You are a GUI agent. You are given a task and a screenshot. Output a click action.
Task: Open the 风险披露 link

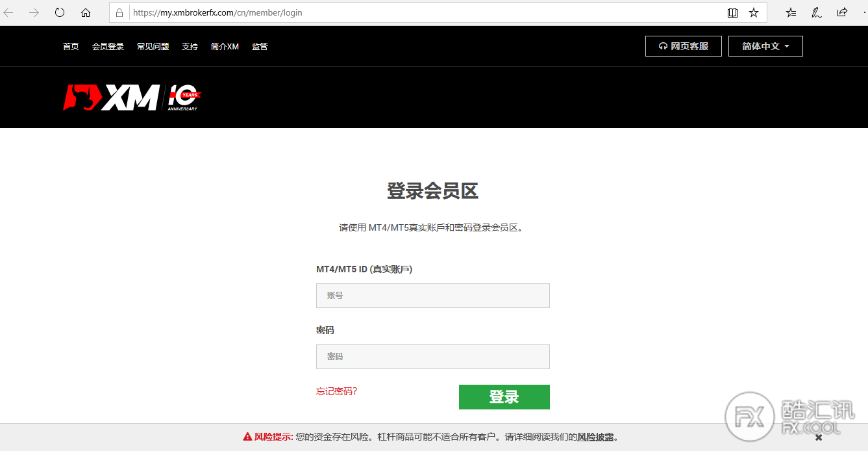595,437
